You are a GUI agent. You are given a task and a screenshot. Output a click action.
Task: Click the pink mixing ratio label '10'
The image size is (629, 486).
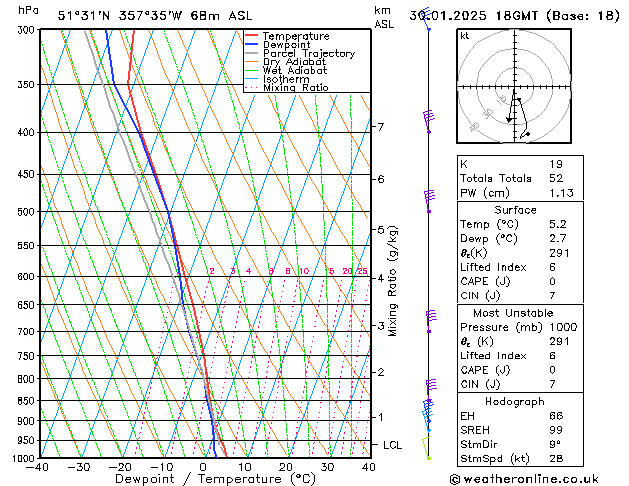[304, 271]
